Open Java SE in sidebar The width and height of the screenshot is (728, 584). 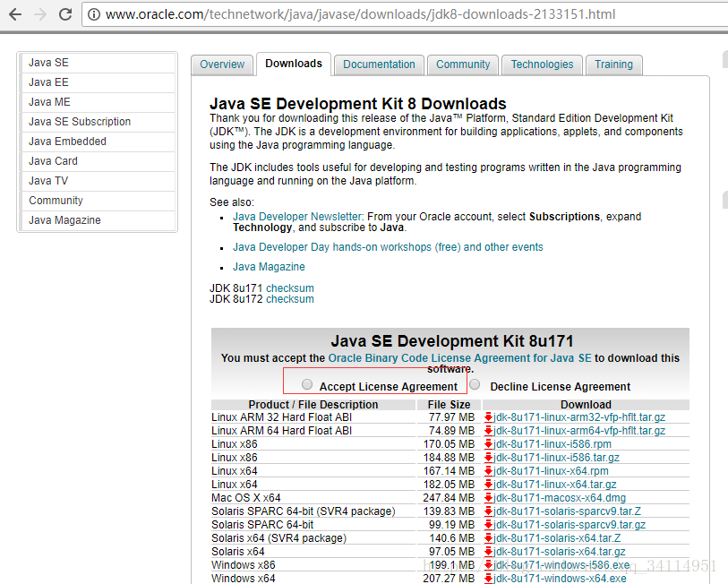click(x=98, y=63)
